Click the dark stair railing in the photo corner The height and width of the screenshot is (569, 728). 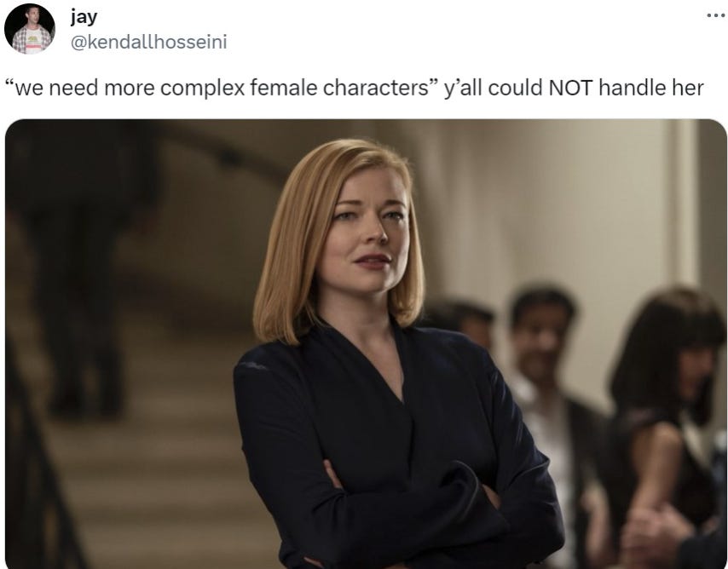(x=38, y=464)
